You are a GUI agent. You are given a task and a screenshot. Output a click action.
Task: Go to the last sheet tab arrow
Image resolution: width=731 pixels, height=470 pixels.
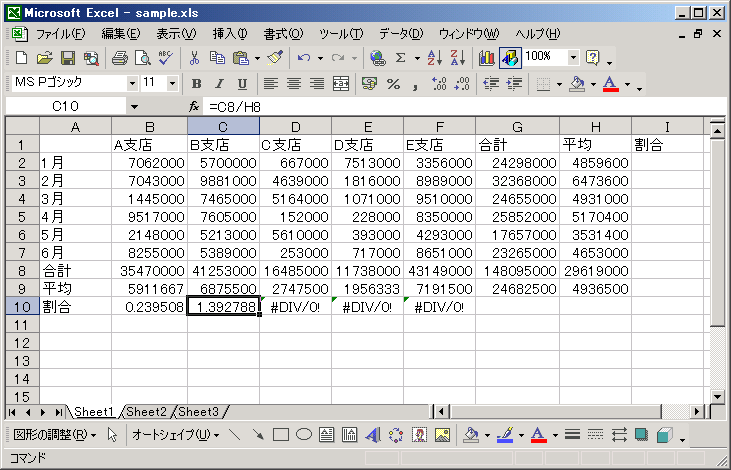pyautogui.click(x=59, y=412)
